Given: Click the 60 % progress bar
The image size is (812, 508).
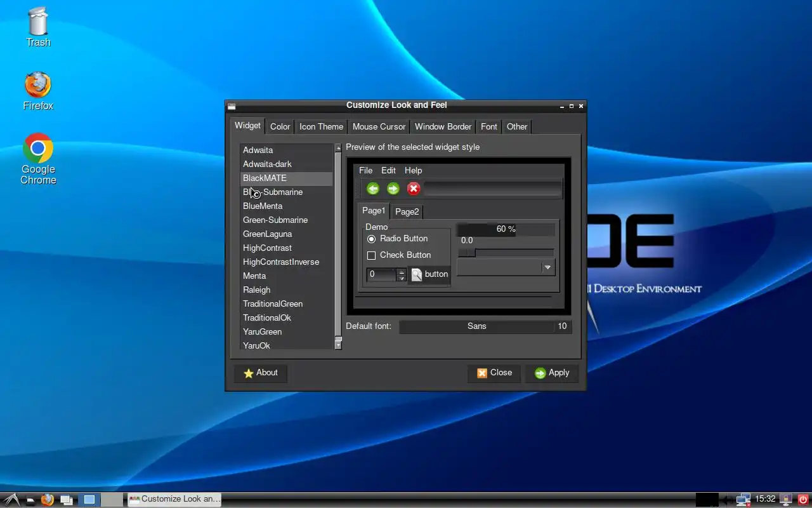Looking at the screenshot, I should [x=506, y=229].
